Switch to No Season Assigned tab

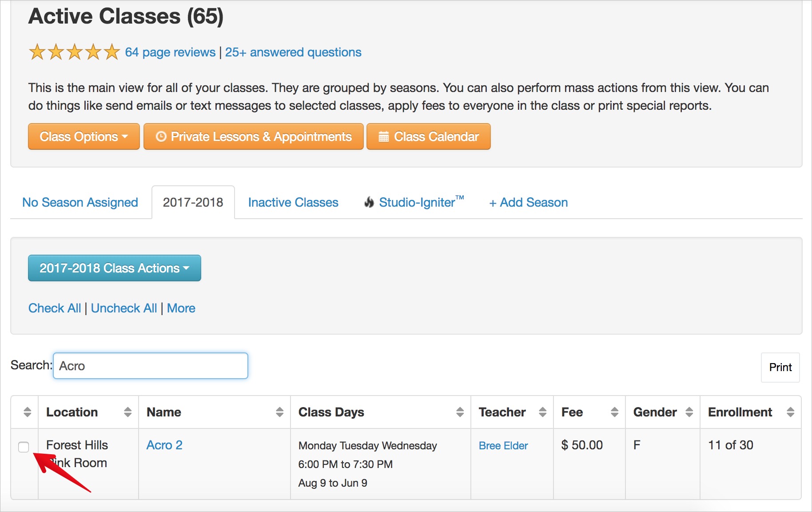click(80, 203)
